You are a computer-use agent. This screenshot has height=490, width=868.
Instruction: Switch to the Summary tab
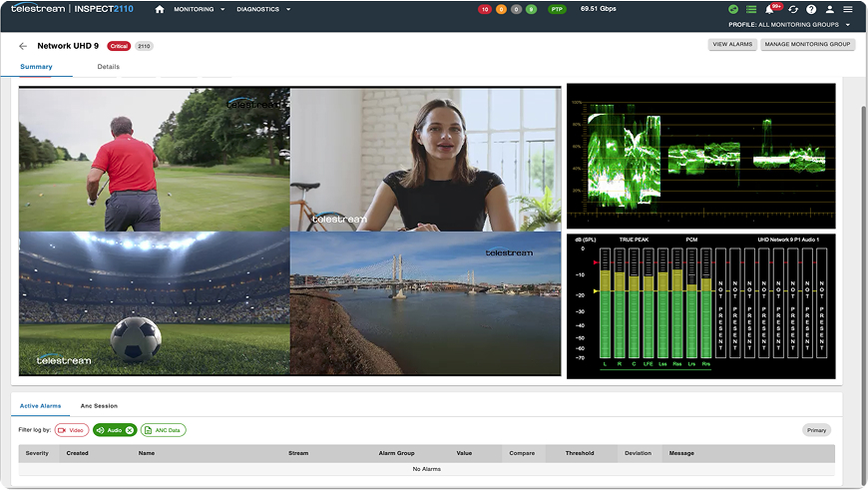coord(37,67)
